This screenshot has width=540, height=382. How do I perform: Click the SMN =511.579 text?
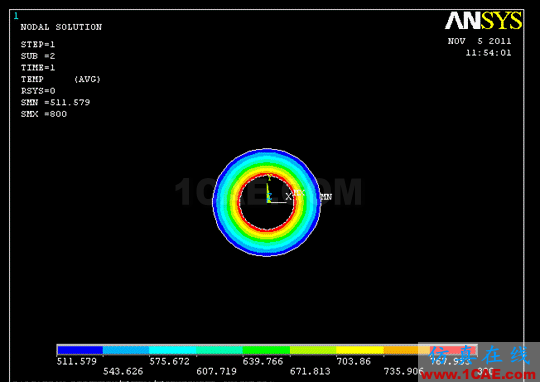55,102
